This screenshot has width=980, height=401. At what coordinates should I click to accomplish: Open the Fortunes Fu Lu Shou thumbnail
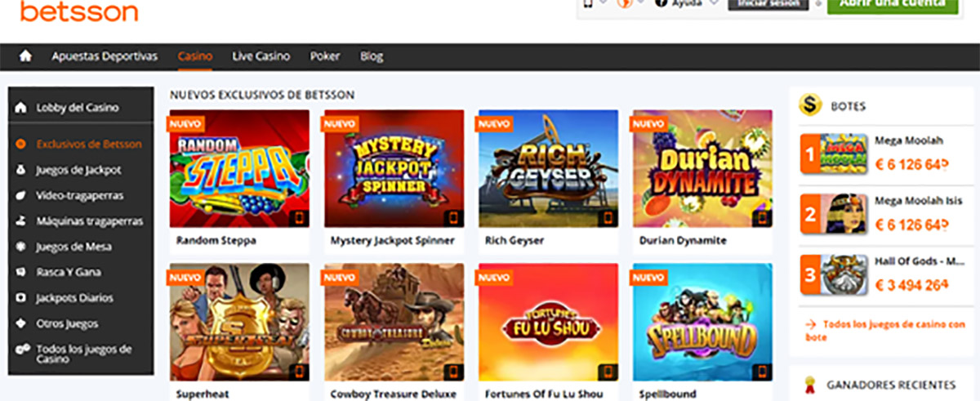(548, 323)
